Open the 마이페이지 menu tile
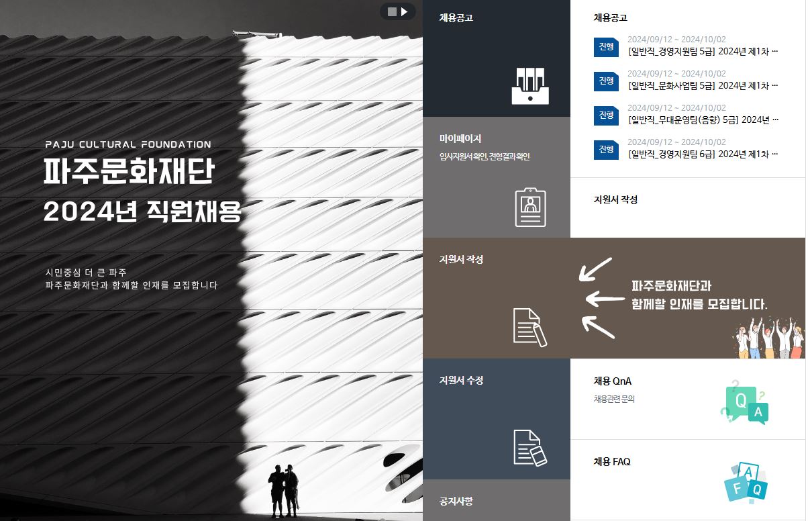Image resolution: width=812 pixels, height=521 pixels. pyautogui.click(x=497, y=177)
